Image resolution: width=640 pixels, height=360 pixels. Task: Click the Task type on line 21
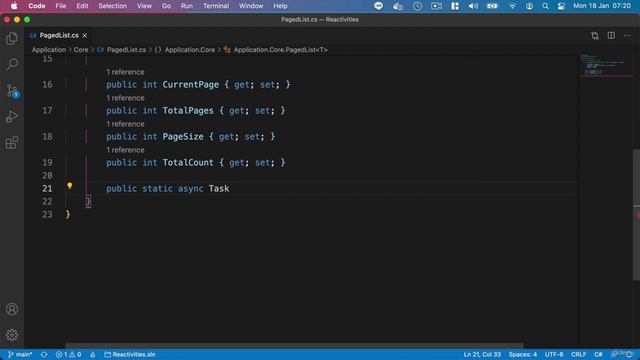click(x=219, y=189)
